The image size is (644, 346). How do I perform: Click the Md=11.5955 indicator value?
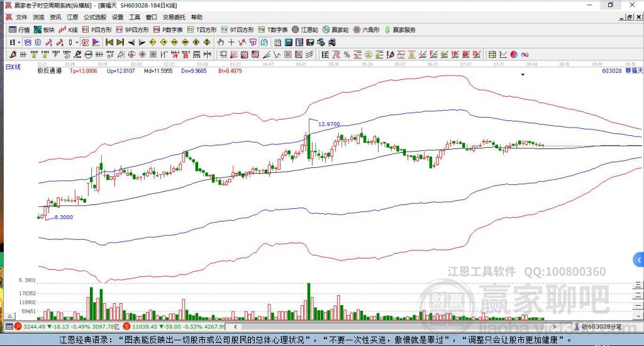(x=158, y=70)
